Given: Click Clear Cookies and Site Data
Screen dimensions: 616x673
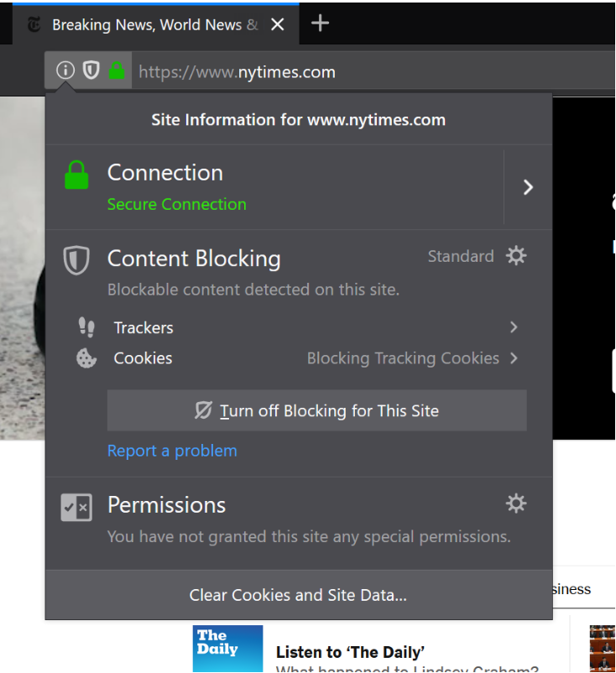Looking at the screenshot, I should click(x=298, y=595).
